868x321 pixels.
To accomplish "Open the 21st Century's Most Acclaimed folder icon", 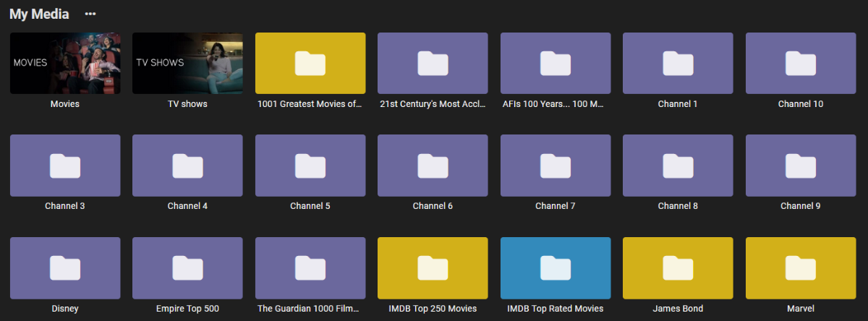I will [x=433, y=63].
